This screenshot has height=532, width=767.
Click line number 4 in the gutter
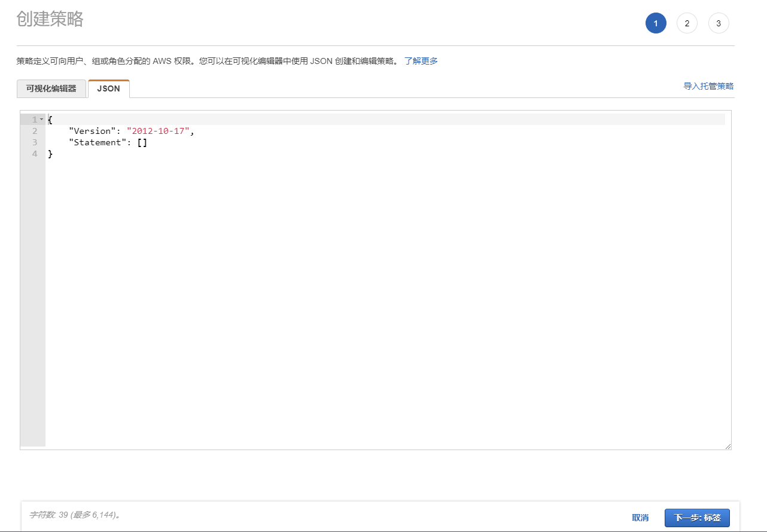(35, 154)
